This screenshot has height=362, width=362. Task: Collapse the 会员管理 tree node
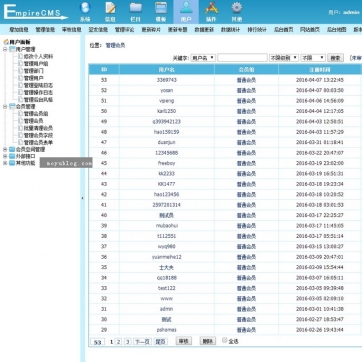pyautogui.click(x=5, y=107)
